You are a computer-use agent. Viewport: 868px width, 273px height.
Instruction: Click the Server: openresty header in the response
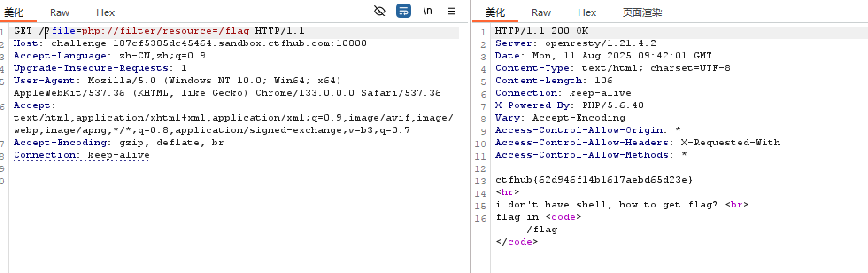pyautogui.click(x=576, y=43)
